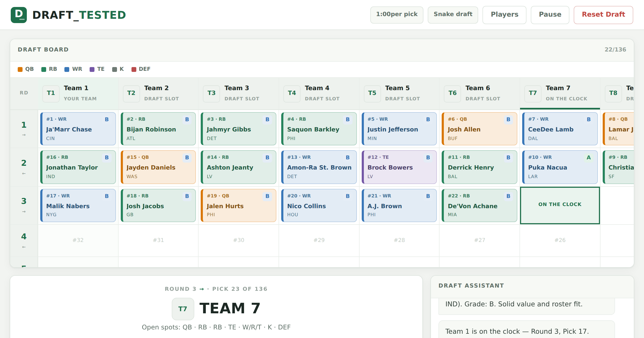Image resolution: width=644 pixels, height=338 pixels.
Task: Select the Derrick Henry pick card
Action: tap(479, 167)
